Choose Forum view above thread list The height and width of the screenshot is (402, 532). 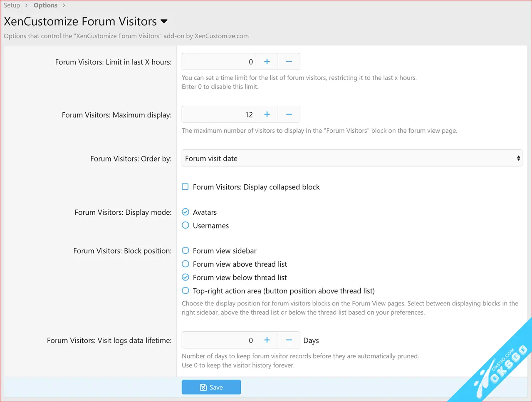[x=186, y=264]
